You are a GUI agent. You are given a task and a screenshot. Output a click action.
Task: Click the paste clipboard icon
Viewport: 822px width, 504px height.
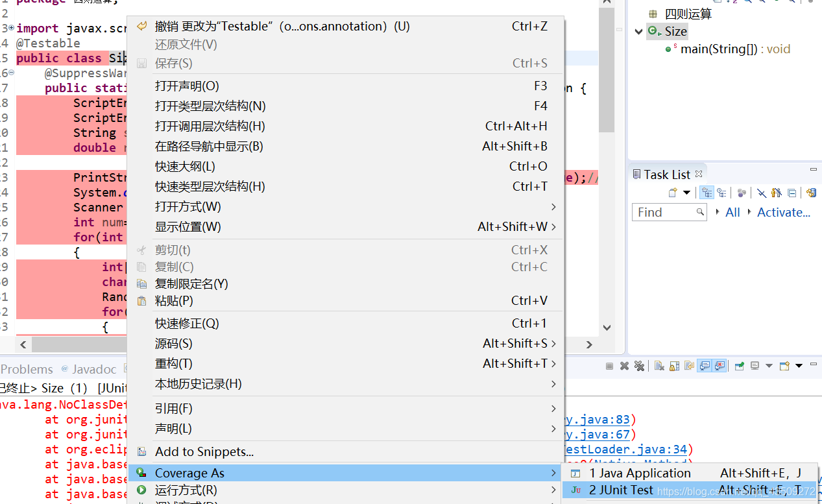tap(142, 300)
